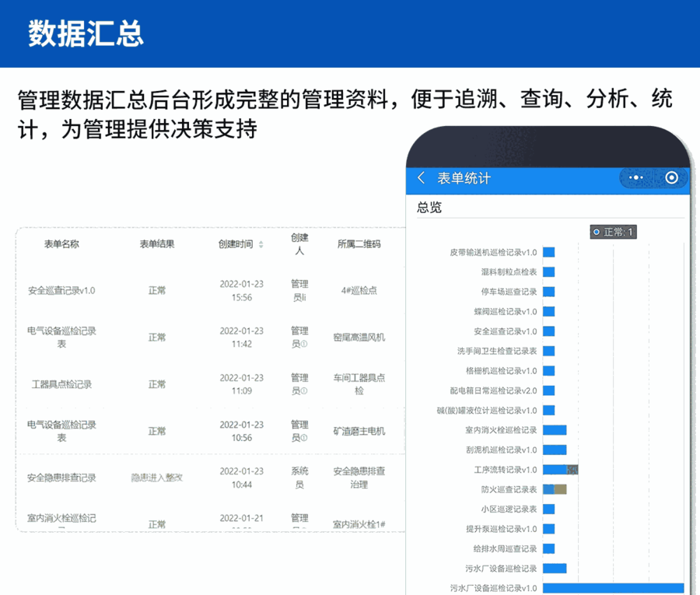
Task: Click the info icon beside 管理员 in the 11:42 row
Action: [x=303, y=344]
